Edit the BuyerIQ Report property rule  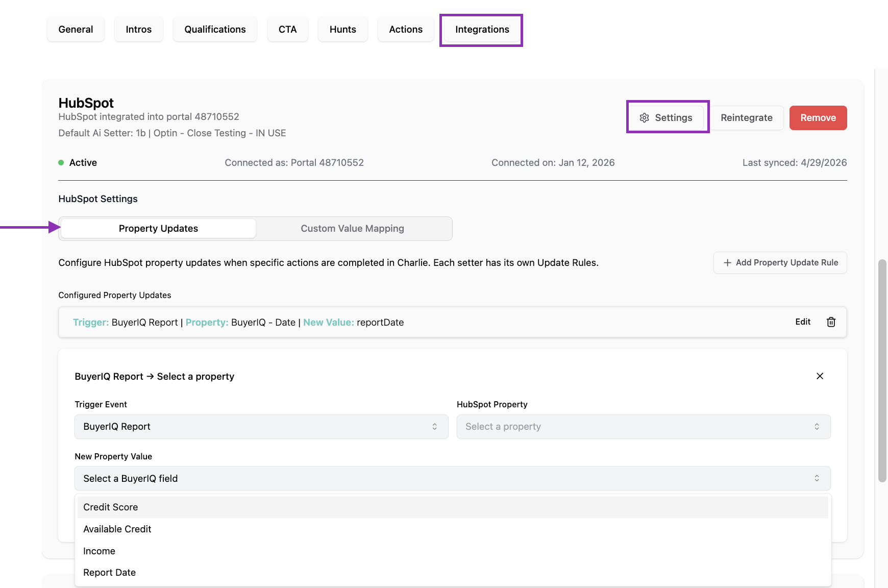(x=803, y=322)
